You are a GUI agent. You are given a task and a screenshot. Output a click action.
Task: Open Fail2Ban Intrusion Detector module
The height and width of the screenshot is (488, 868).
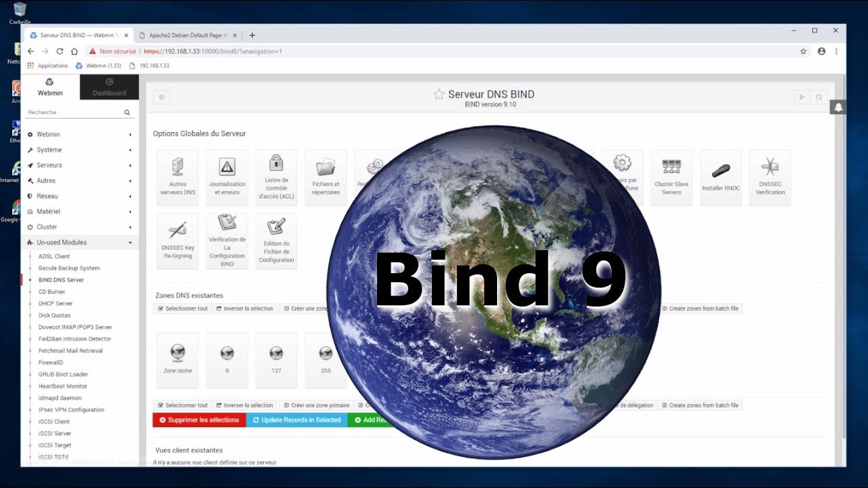[75, 339]
